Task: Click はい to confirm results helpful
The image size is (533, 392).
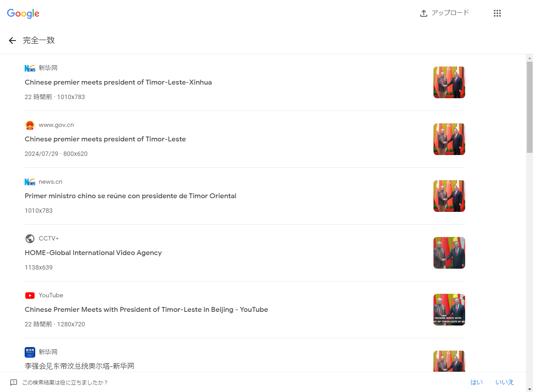Action: (x=477, y=382)
